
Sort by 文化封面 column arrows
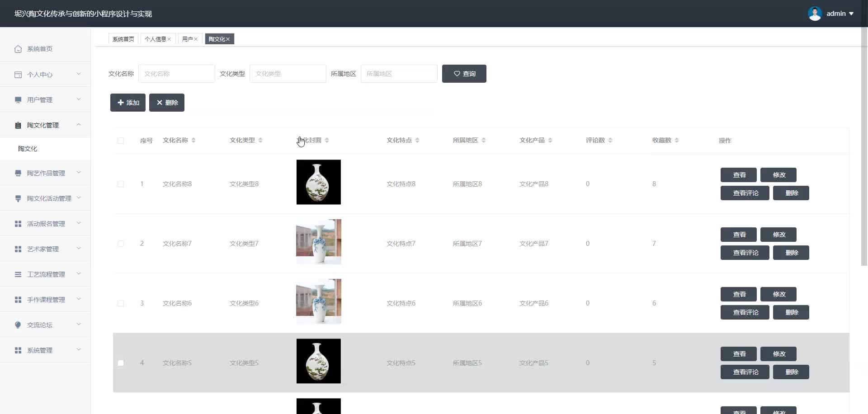(327, 140)
